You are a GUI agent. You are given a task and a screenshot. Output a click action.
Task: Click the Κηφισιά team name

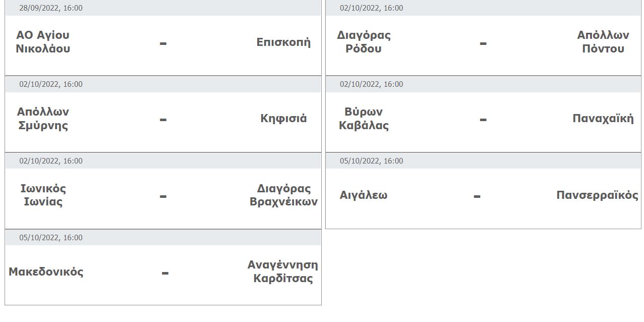point(283,119)
